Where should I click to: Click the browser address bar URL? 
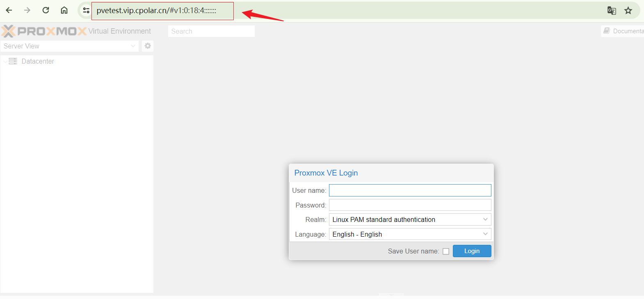tap(156, 11)
